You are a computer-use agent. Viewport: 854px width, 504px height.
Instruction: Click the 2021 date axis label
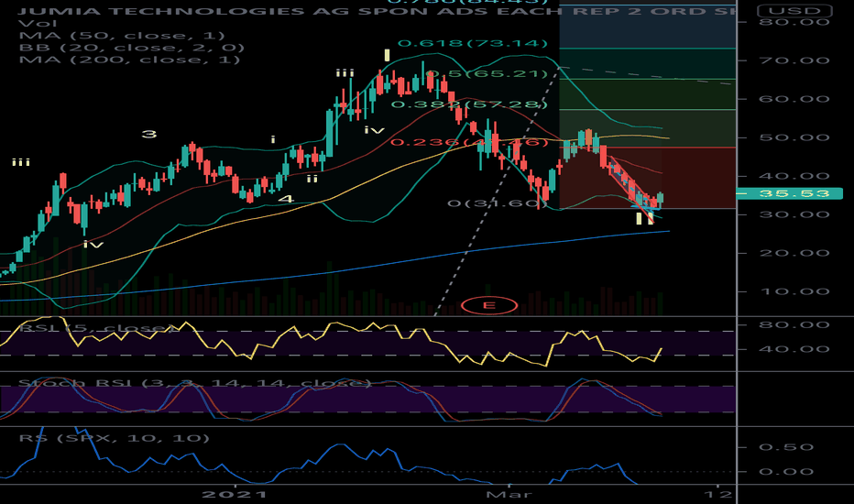(x=235, y=494)
